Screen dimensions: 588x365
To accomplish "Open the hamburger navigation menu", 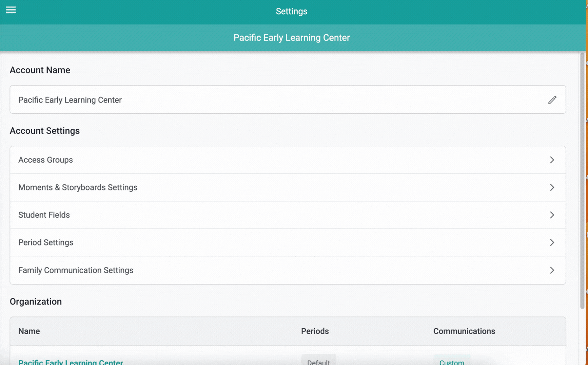I will (x=11, y=10).
